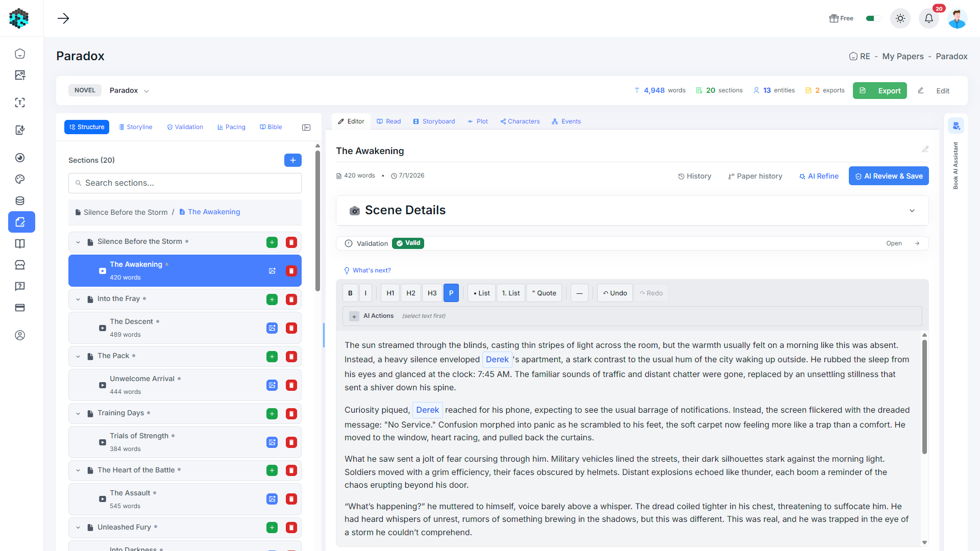Click the green Export button
Viewport: 980px width, 551px height.
(880, 91)
